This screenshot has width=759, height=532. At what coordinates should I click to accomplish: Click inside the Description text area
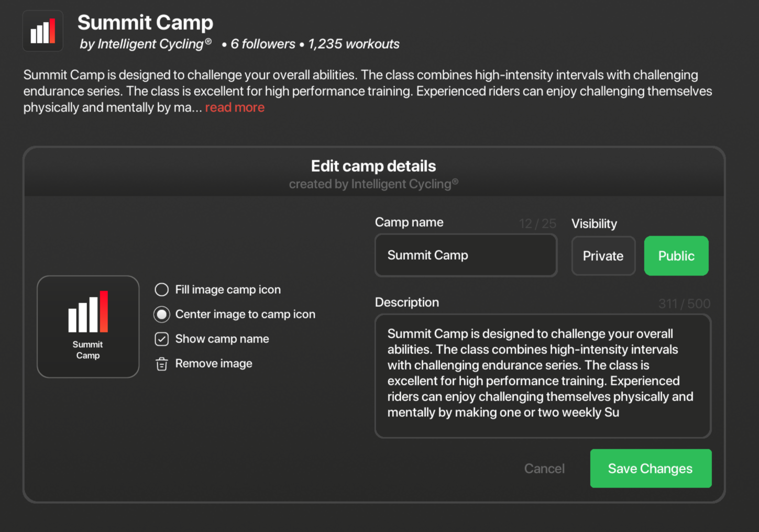coord(543,375)
